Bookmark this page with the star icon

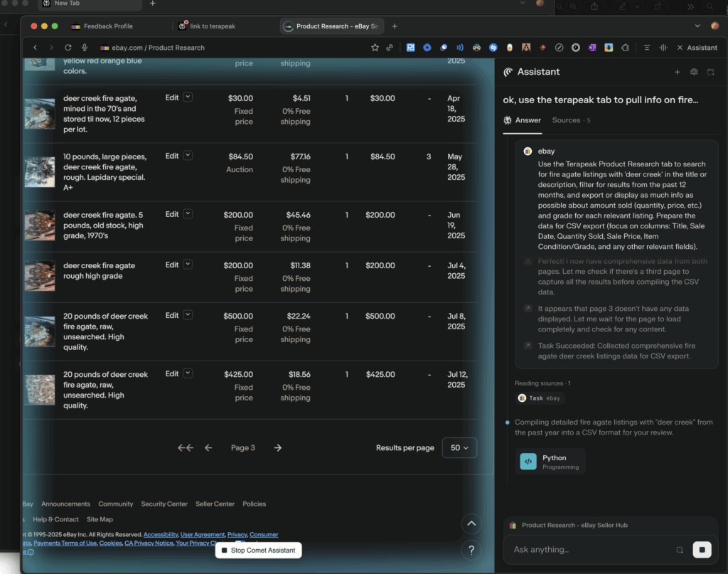[375, 48]
